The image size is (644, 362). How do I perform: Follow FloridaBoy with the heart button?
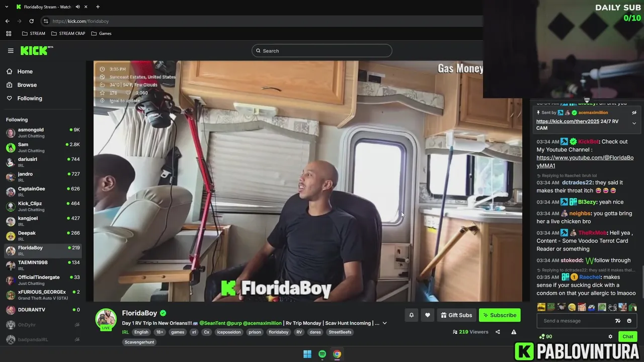point(428,315)
